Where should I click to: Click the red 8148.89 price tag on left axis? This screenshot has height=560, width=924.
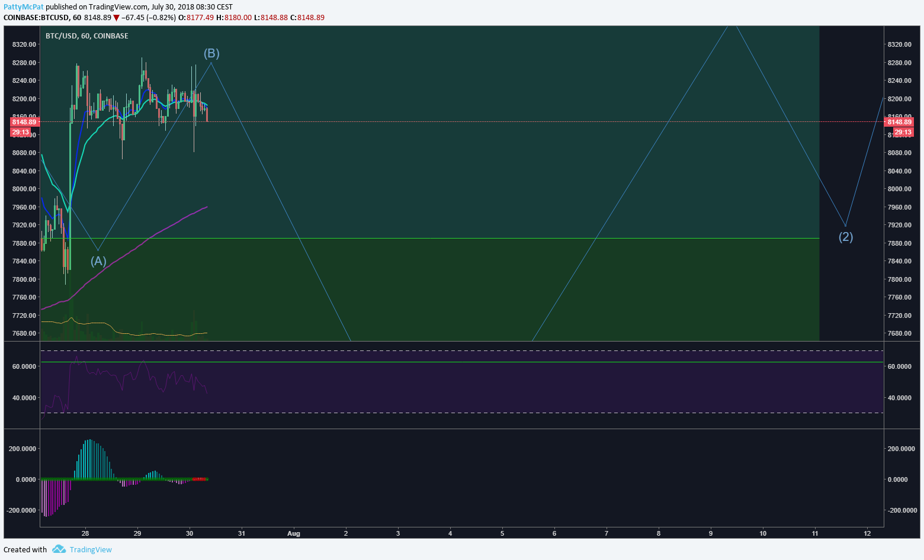pos(25,122)
